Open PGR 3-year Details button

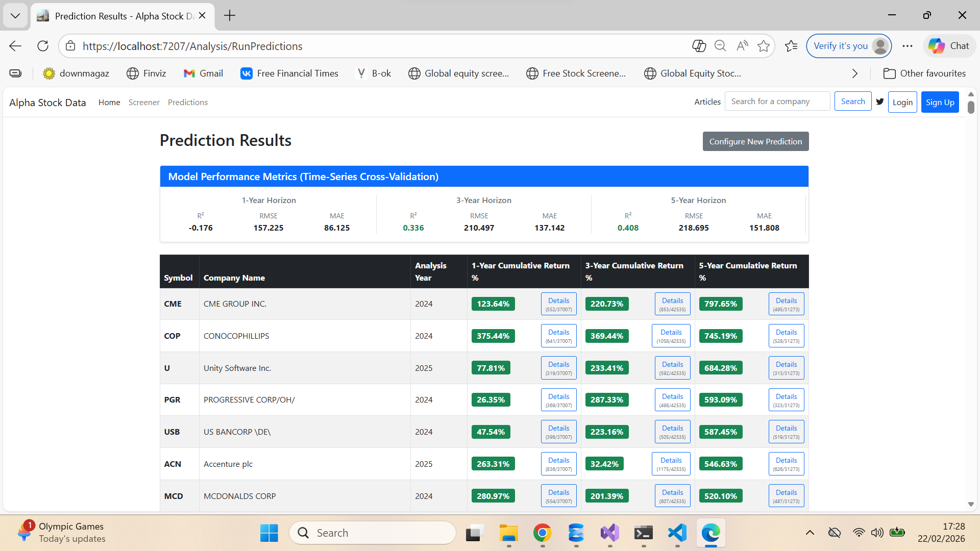[673, 400]
